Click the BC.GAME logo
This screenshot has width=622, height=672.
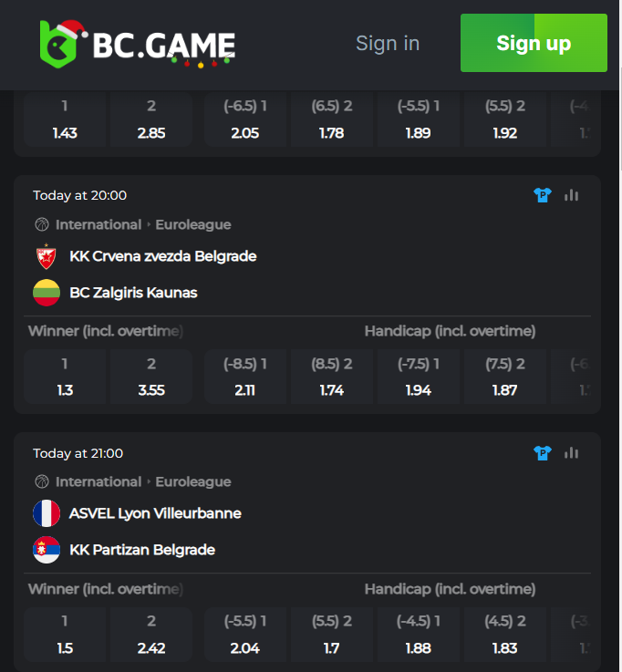[x=137, y=45]
